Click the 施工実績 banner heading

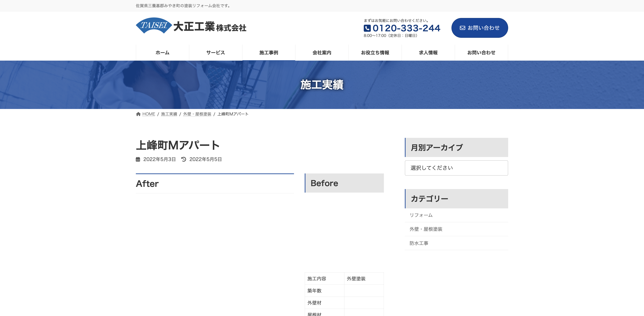click(322, 85)
